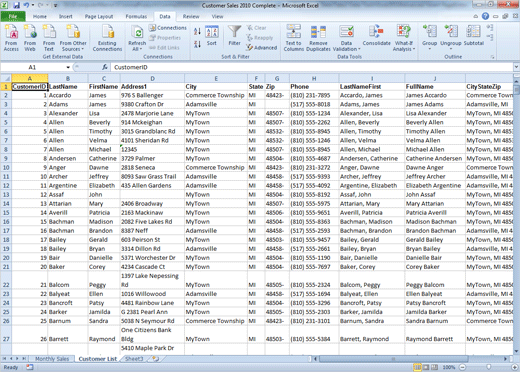Click the Reapply filter button
520x372 pixels.
tap(260, 38)
